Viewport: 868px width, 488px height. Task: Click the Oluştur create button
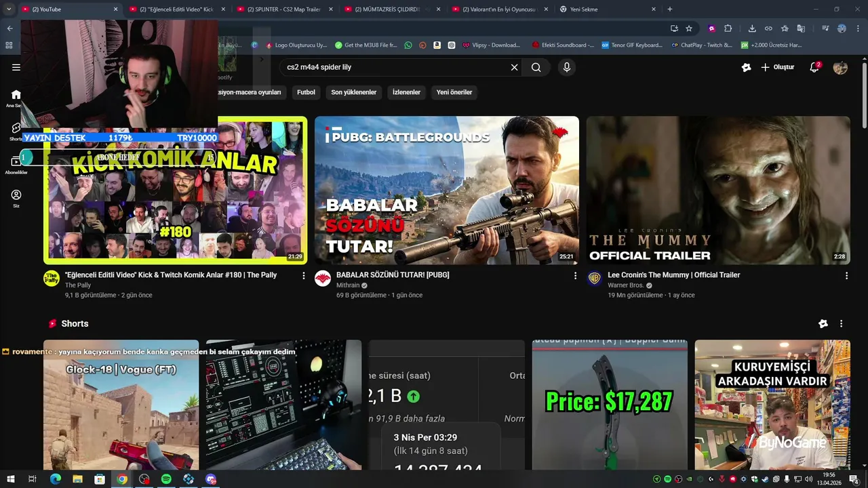pos(777,67)
